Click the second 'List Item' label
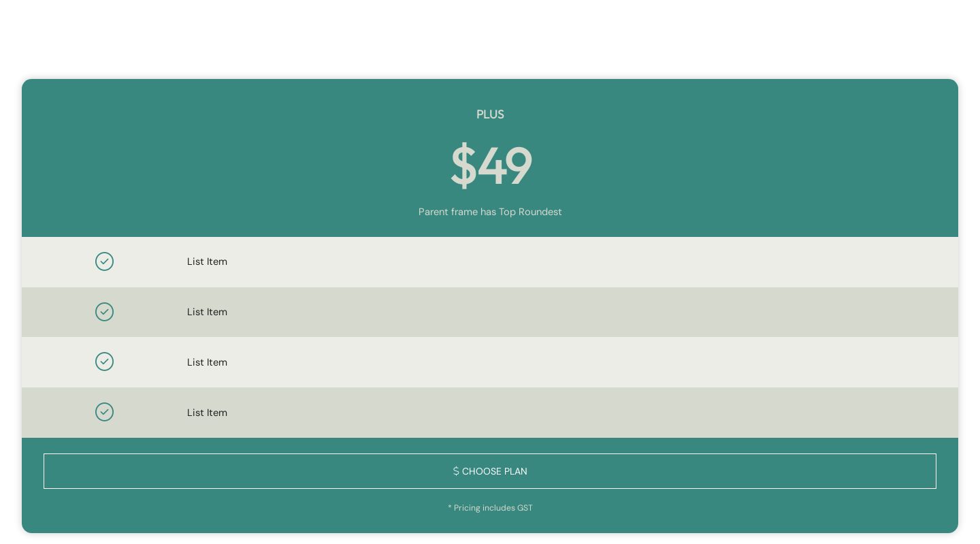 207,312
